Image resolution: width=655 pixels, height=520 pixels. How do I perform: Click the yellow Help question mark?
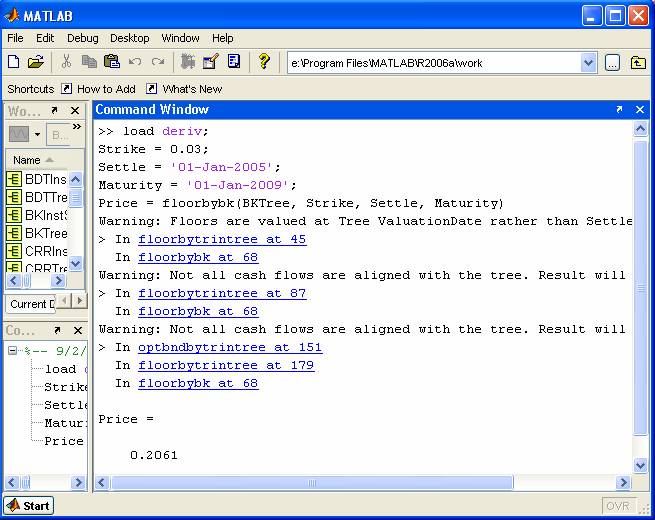[x=264, y=62]
